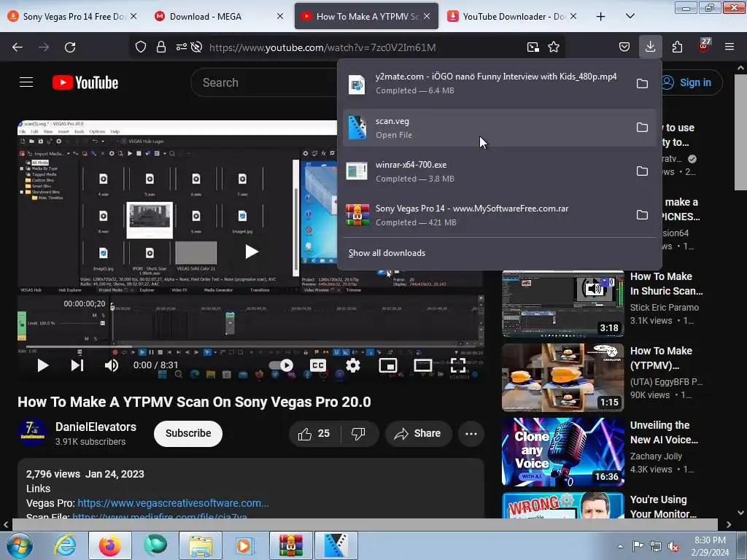Close the How To Make A YTPMV tab

tap(426, 16)
